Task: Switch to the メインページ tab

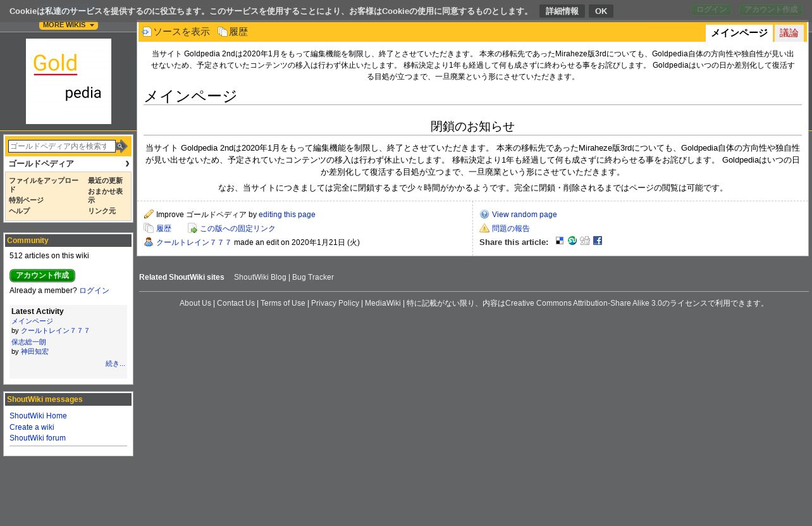Action: (x=739, y=34)
